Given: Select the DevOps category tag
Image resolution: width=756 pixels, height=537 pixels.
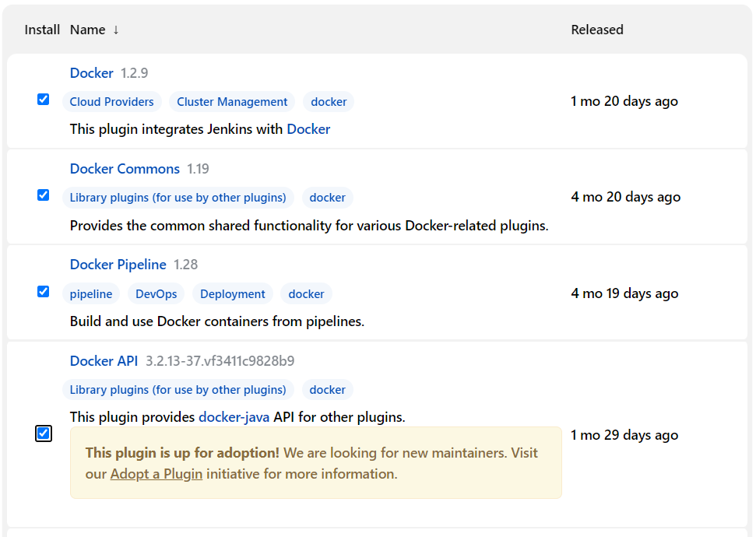Looking at the screenshot, I should tap(156, 294).
